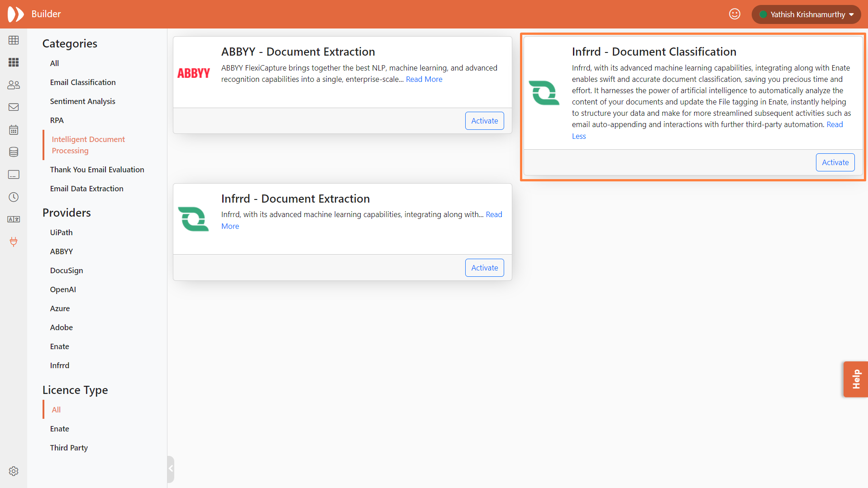The width and height of the screenshot is (868, 488).
Task: Open Yathish Krishnamurthy user dropdown
Action: (x=806, y=14)
